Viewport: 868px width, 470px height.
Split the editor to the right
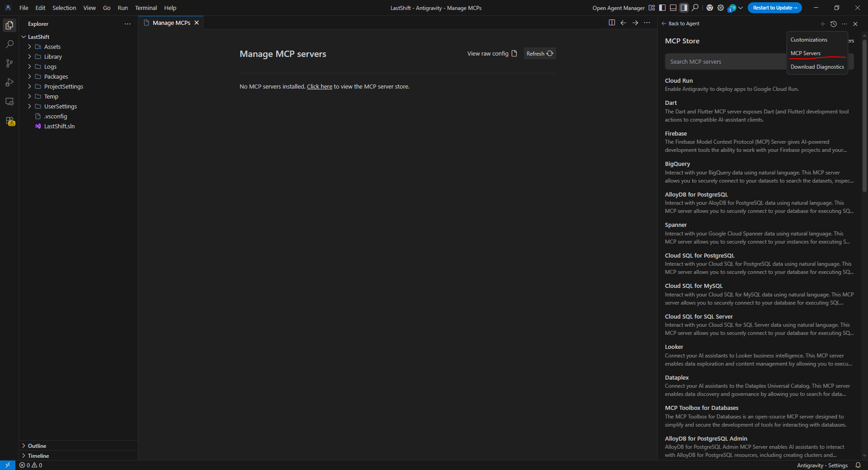(x=612, y=23)
